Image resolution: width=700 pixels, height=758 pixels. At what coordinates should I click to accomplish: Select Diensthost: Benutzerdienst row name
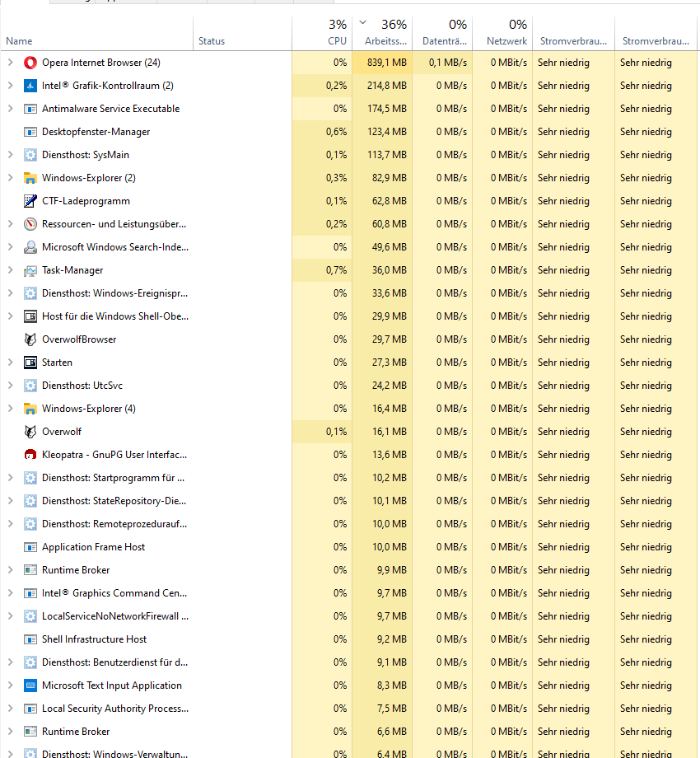pos(115,662)
